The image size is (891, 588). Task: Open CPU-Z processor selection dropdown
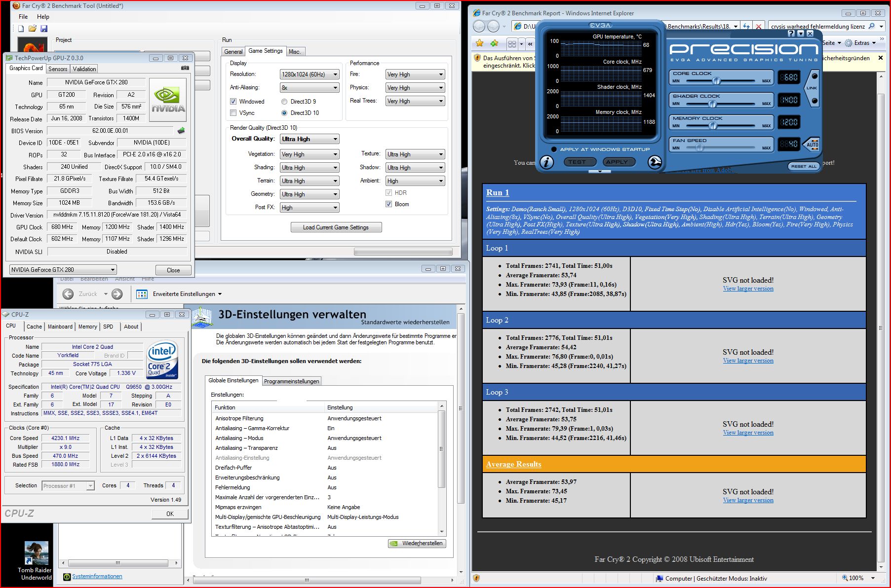point(68,486)
